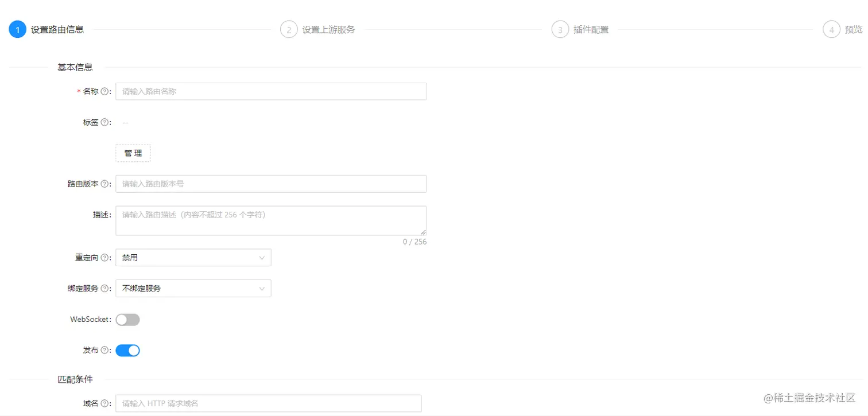Click the help icon next to 名称

click(104, 92)
